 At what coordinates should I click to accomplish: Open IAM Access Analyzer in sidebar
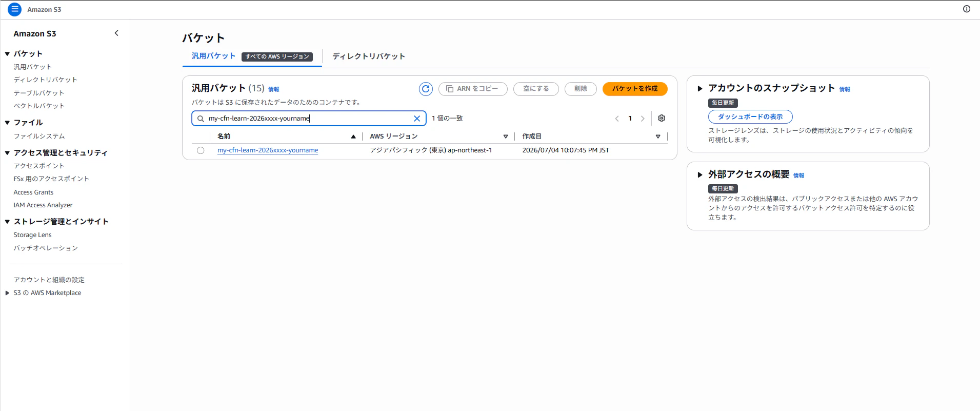pyautogui.click(x=43, y=205)
